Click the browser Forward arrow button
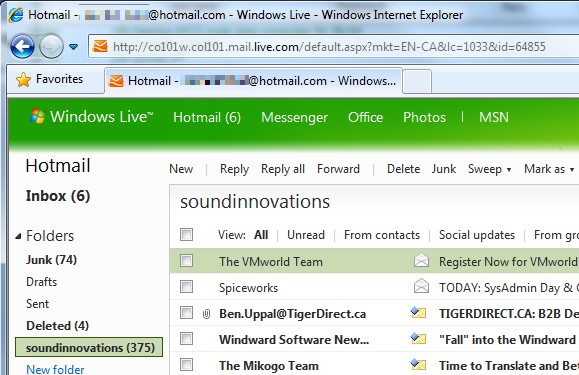 coord(51,47)
